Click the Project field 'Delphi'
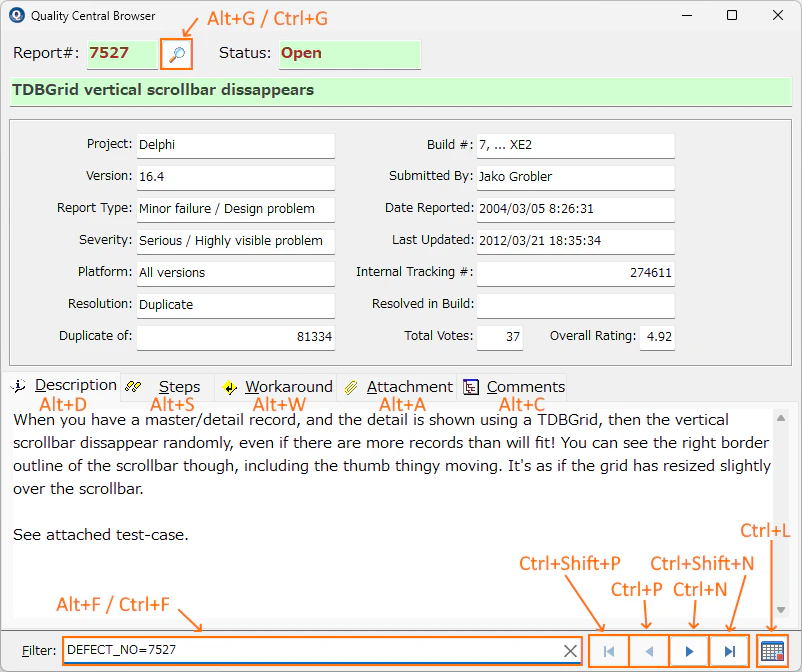802x672 pixels. (x=236, y=145)
